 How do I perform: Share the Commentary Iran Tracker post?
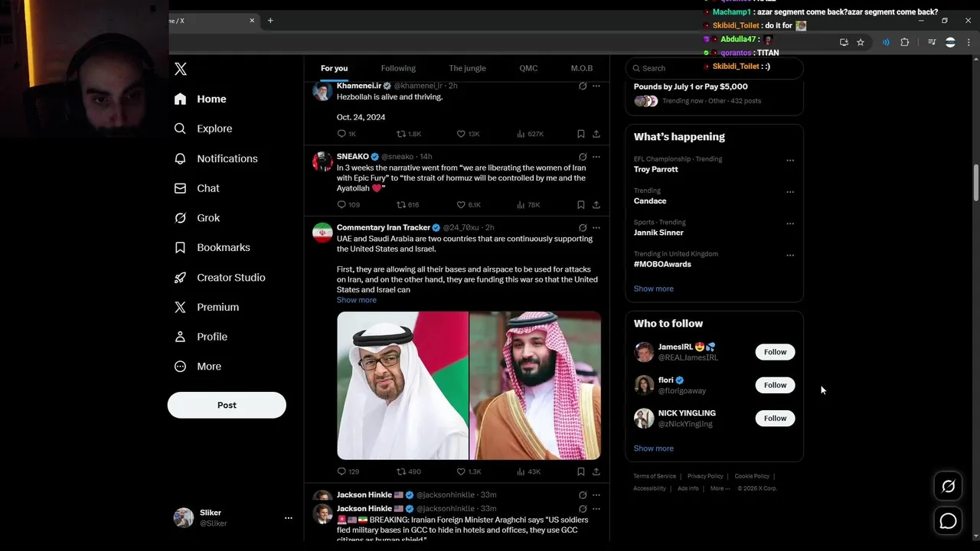(x=596, y=471)
